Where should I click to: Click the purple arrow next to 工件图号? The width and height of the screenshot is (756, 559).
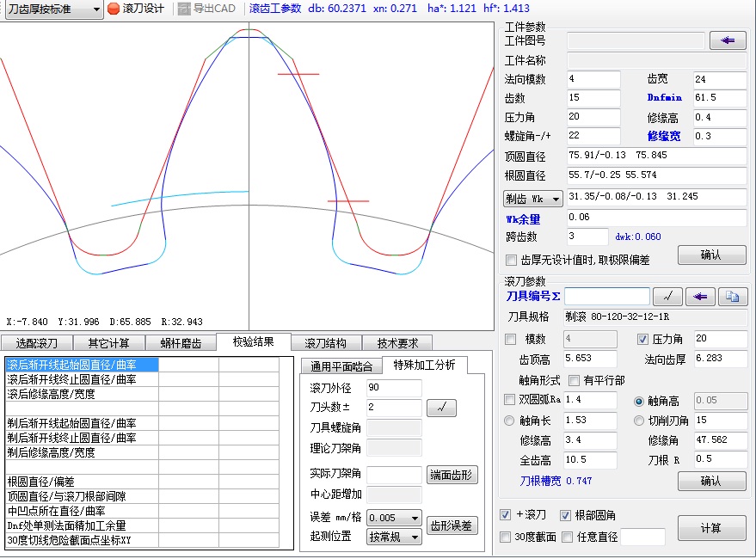[x=727, y=40]
